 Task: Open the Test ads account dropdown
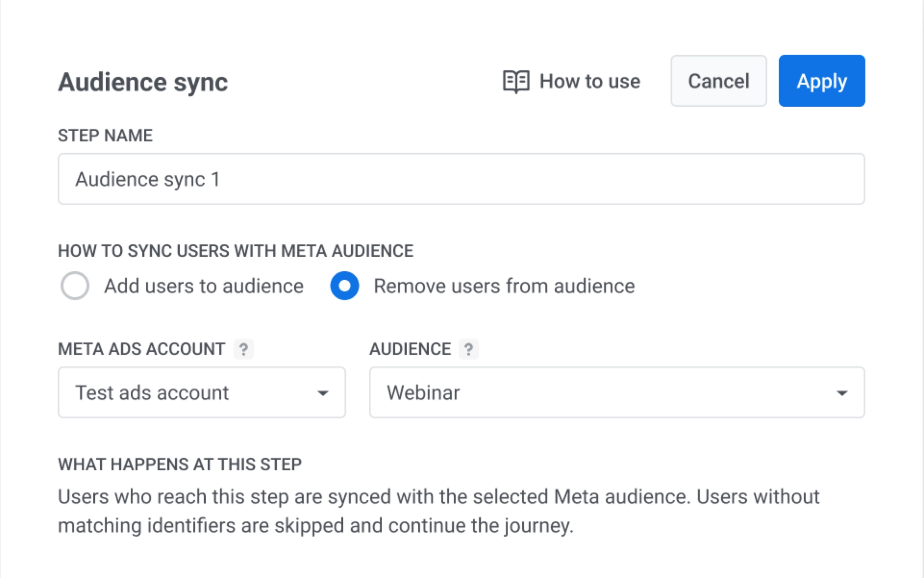pyautogui.click(x=202, y=392)
